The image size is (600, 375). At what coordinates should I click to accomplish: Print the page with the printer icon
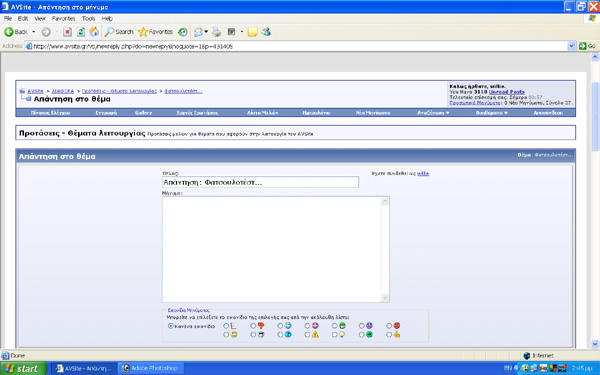[x=217, y=32]
